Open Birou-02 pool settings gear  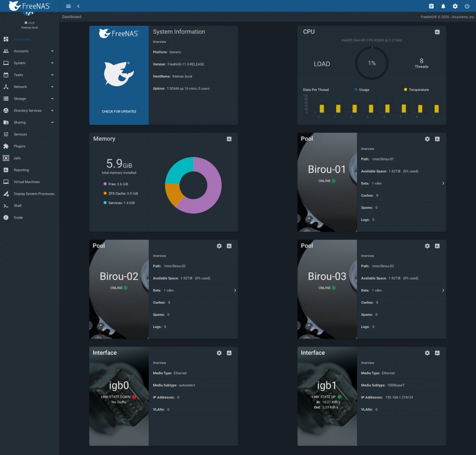click(x=219, y=246)
